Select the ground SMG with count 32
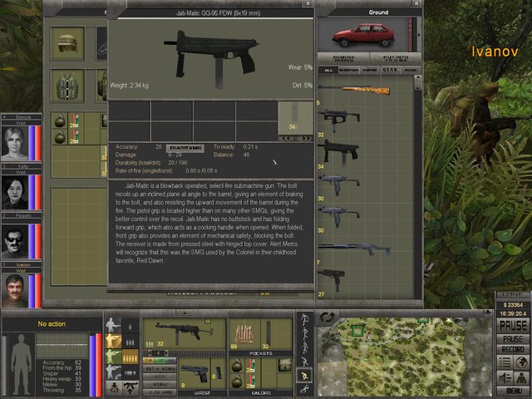This screenshot has height=399, width=532. 338,120
